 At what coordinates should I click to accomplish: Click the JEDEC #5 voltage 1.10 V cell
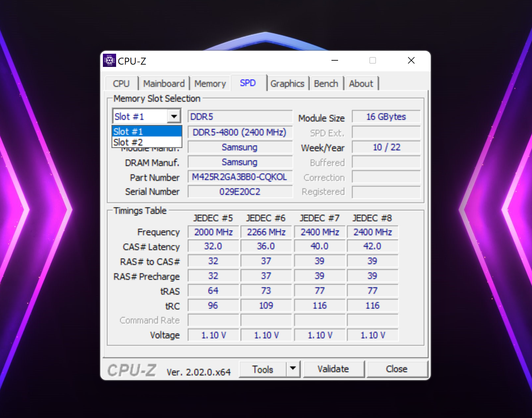click(213, 335)
